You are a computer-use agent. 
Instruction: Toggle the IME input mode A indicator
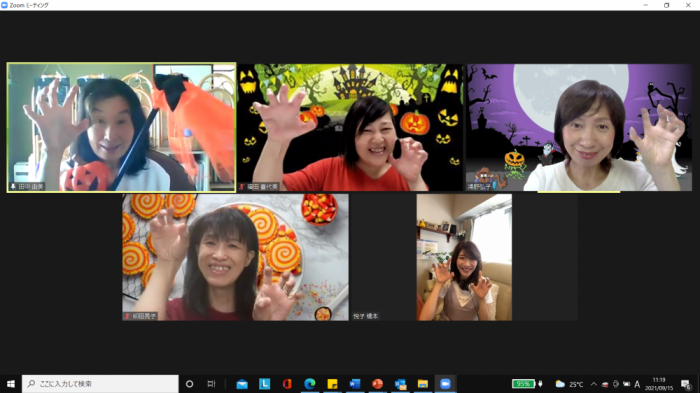(637, 384)
